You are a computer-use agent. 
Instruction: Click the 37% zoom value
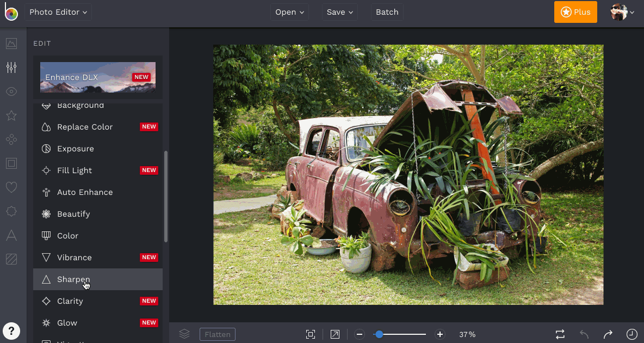467,334
